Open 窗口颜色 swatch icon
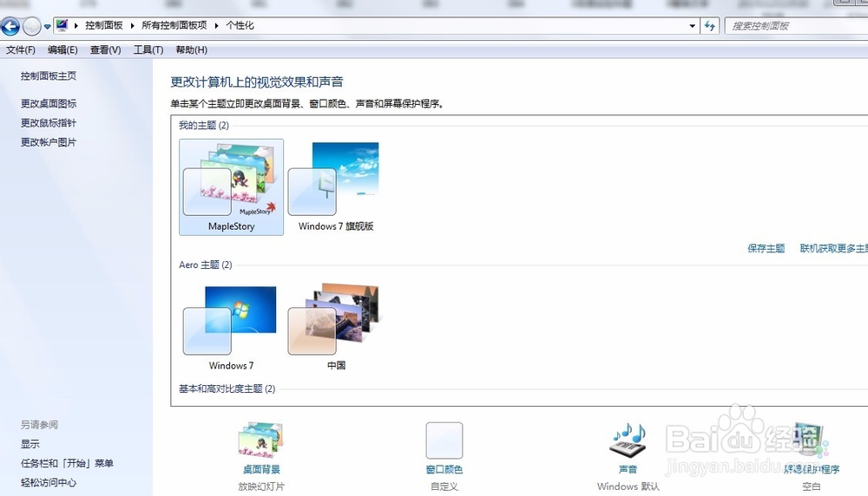Image resolution: width=868 pixels, height=496 pixels. click(x=444, y=441)
